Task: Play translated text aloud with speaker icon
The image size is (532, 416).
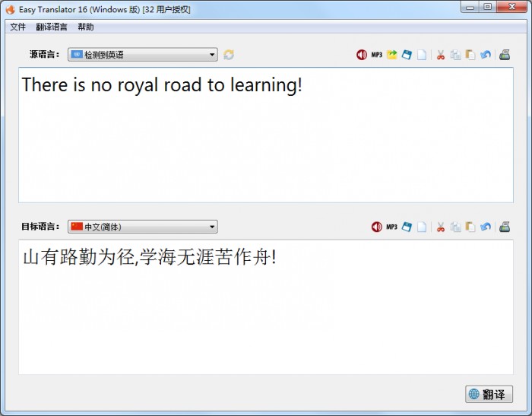Action: point(377,227)
